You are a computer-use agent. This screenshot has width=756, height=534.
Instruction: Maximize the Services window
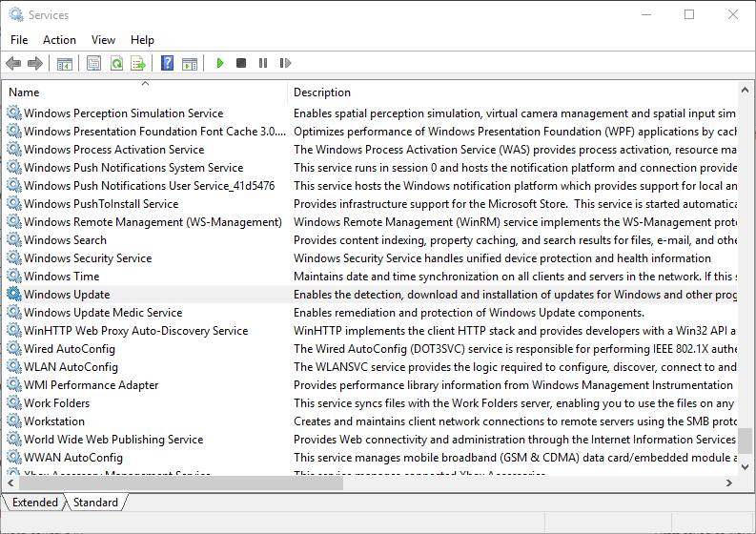pos(689,14)
